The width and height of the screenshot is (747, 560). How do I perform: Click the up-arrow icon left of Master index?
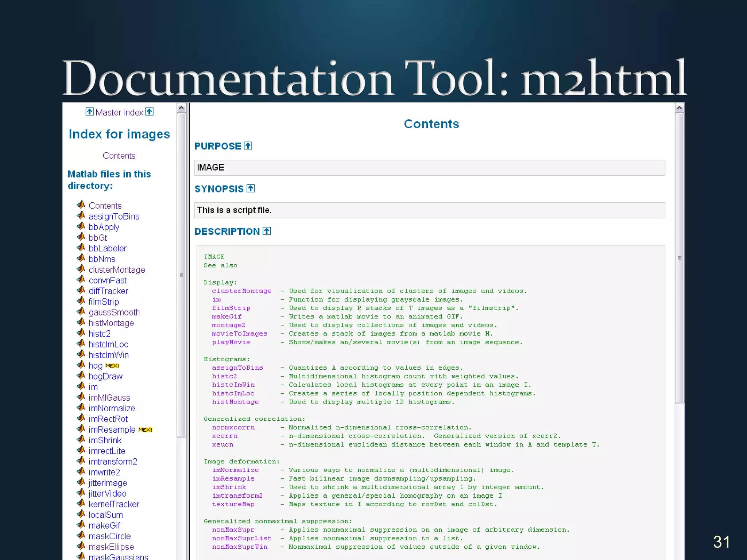tap(89, 112)
